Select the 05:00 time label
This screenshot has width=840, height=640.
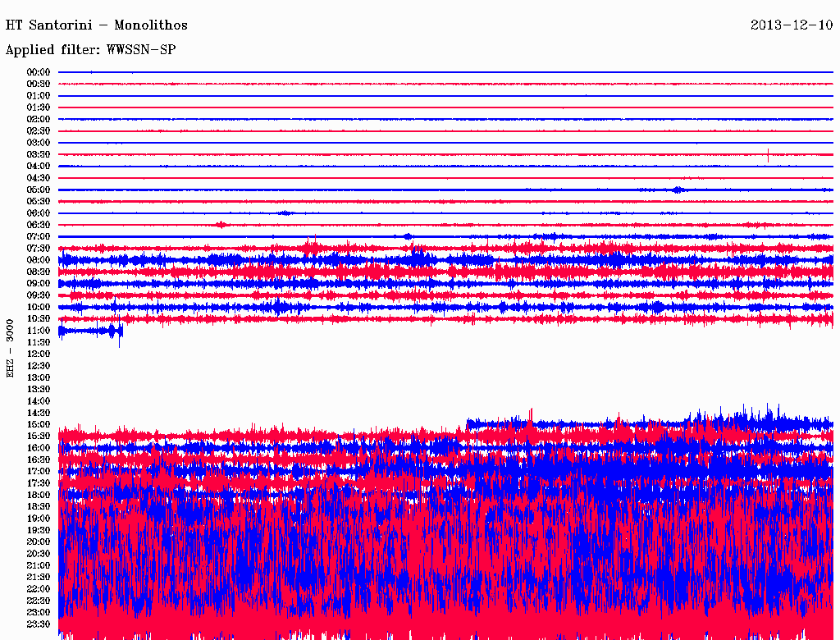[39, 190]
